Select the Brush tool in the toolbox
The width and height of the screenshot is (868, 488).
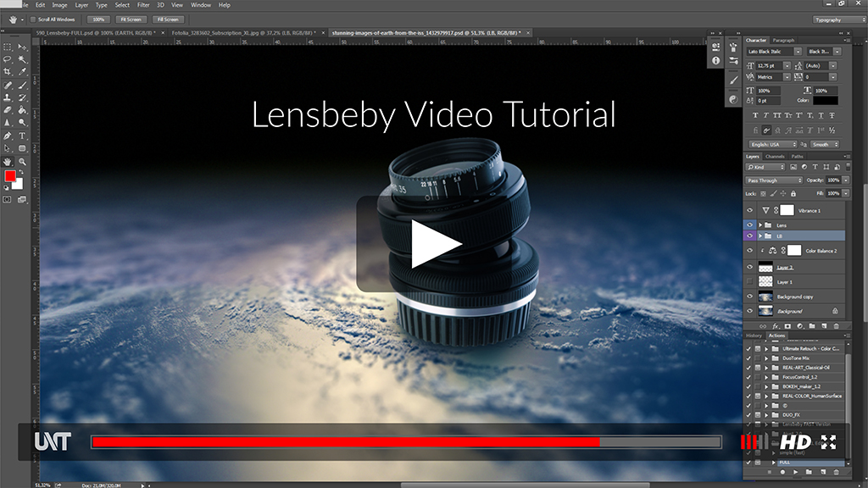(x=22, y=86)
